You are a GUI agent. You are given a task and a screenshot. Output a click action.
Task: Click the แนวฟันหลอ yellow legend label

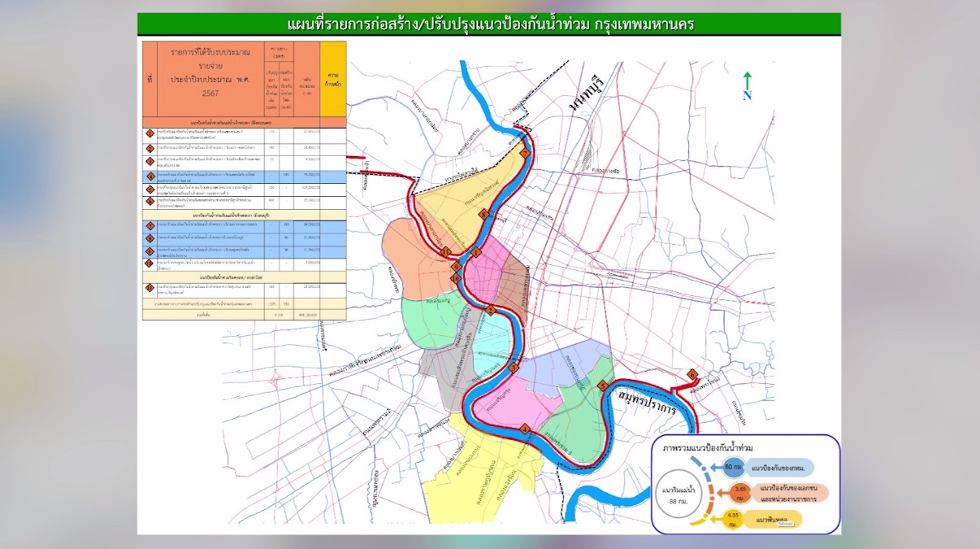tap(772, 520)
